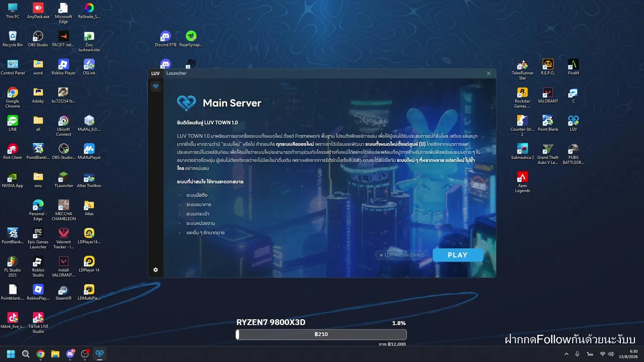Click the microphone icon in system tray
The height and width of the screenshot is (362, 644).
pyautogui.click(x=577, y=354)
